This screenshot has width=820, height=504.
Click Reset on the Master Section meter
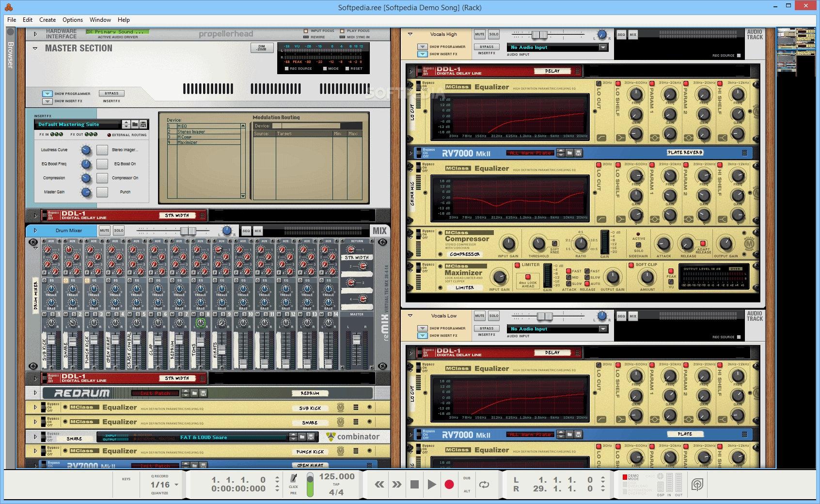point(347,69)
